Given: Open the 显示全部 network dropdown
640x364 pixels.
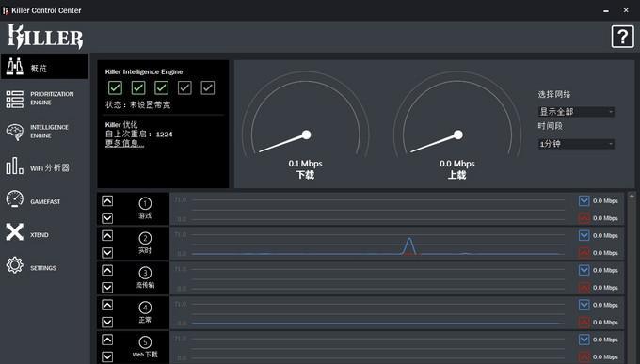Looking at the screenshot, I should click(x=576, y=112).
